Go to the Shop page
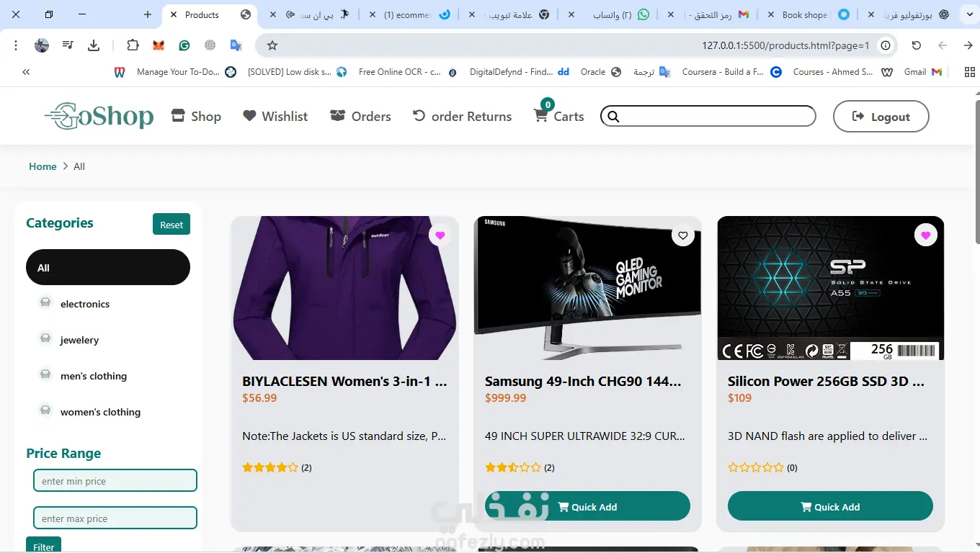980x553 pixels. pyautogui.click(x=196, y=116)
